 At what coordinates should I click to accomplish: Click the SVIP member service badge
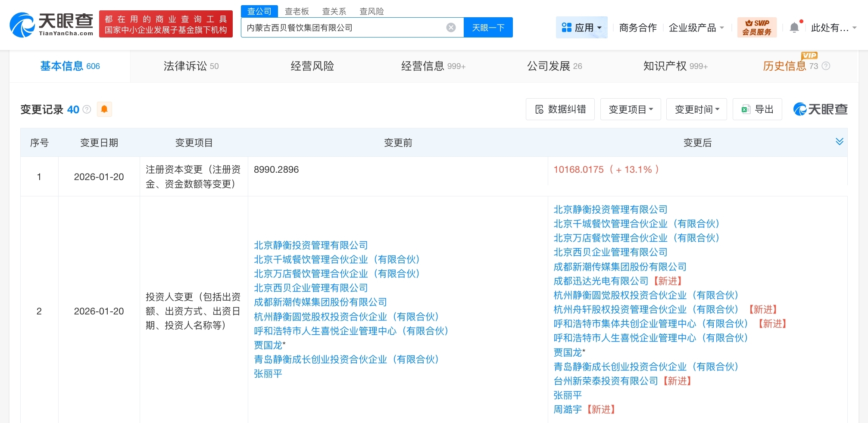[x=757, y=28]
